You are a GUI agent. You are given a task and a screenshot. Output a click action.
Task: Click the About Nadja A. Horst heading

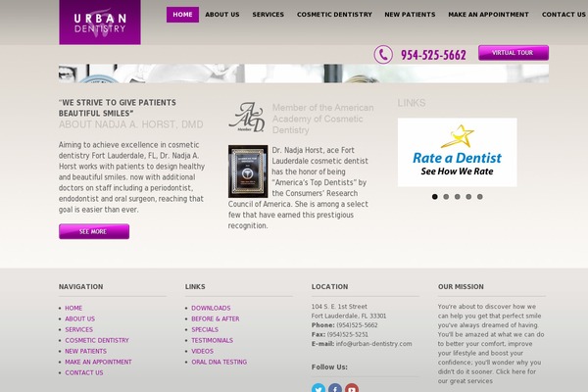pos(131,124)
